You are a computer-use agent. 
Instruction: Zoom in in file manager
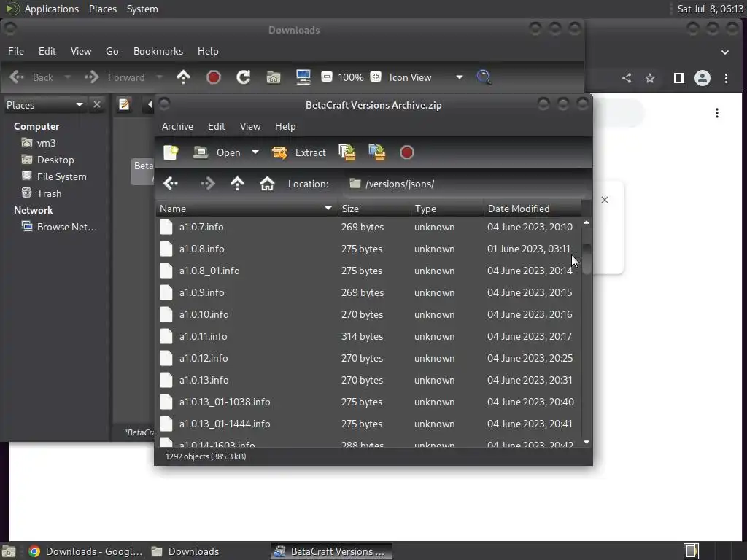click(376, 77)
